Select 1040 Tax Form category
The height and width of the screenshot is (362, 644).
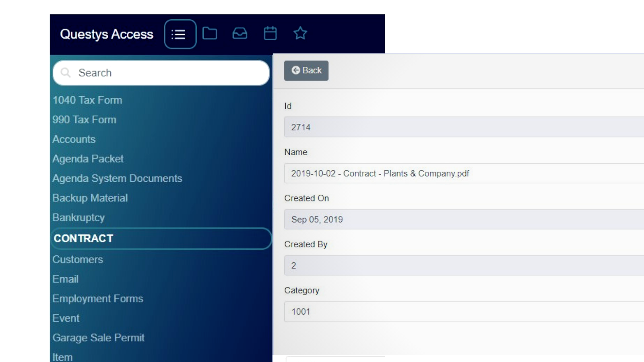tap(87, 100)
